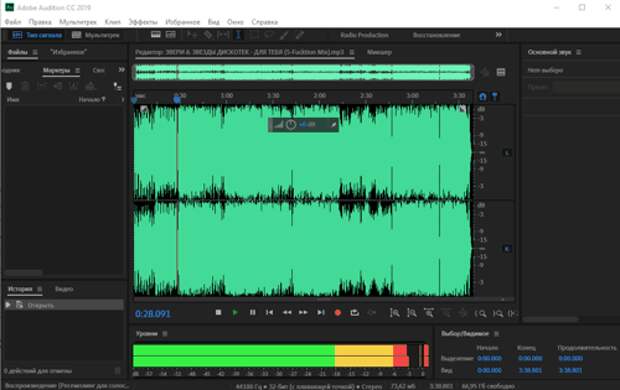Open the editor file tab options menu
Screen dimensions: 620x390
click(352, 52)
